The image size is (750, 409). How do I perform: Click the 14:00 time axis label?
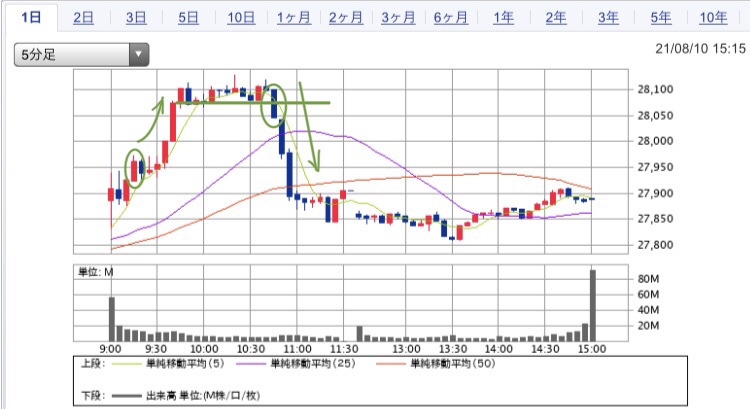[498, 349]
